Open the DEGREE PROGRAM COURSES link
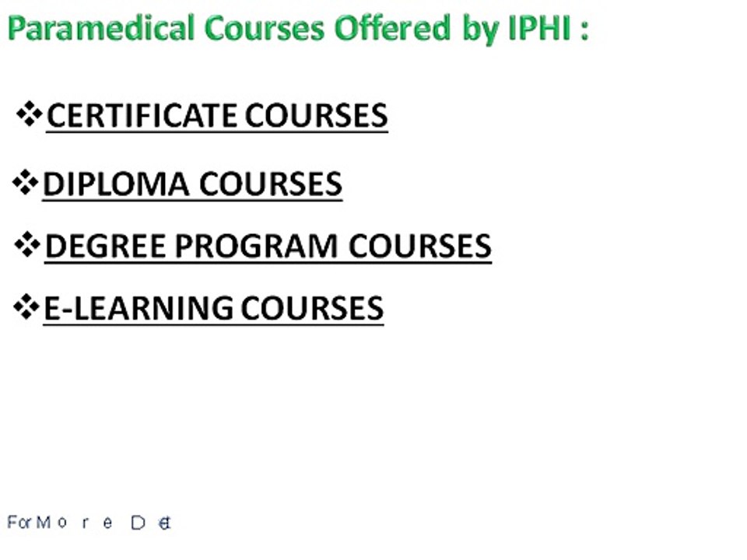 [x=268, y=247]
